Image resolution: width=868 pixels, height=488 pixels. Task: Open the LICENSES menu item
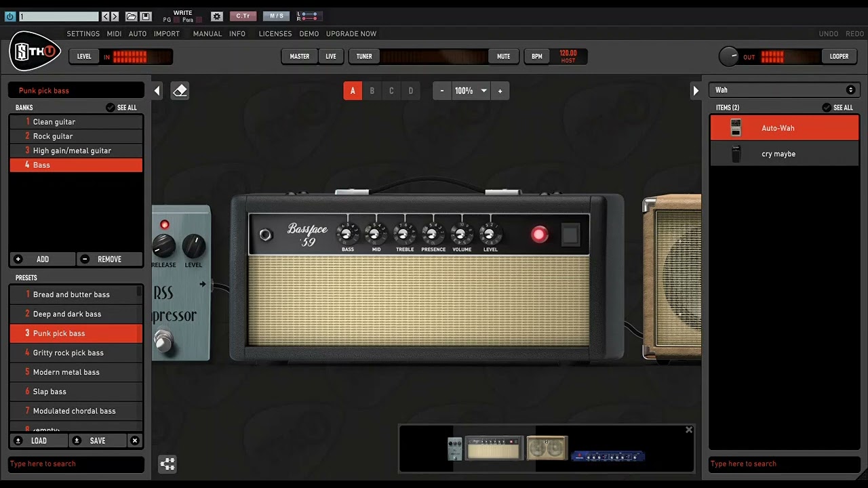pos(275,34)
